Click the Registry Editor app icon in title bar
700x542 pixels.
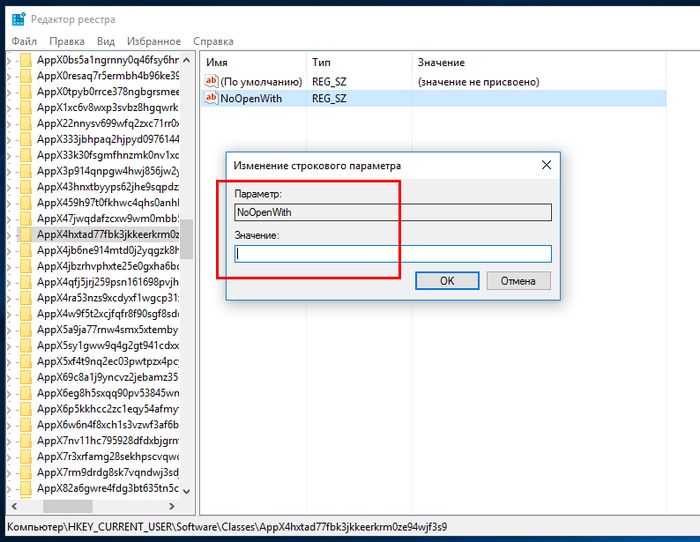(x=18, y=20)
